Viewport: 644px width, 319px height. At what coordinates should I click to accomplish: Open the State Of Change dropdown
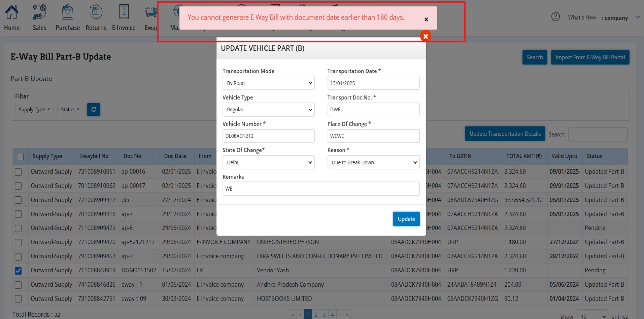point(268,162)
